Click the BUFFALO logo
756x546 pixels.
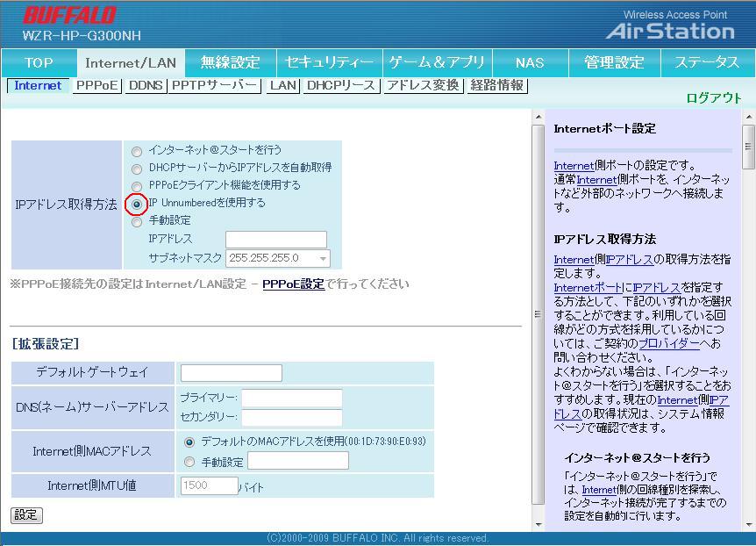coord(70,16)
